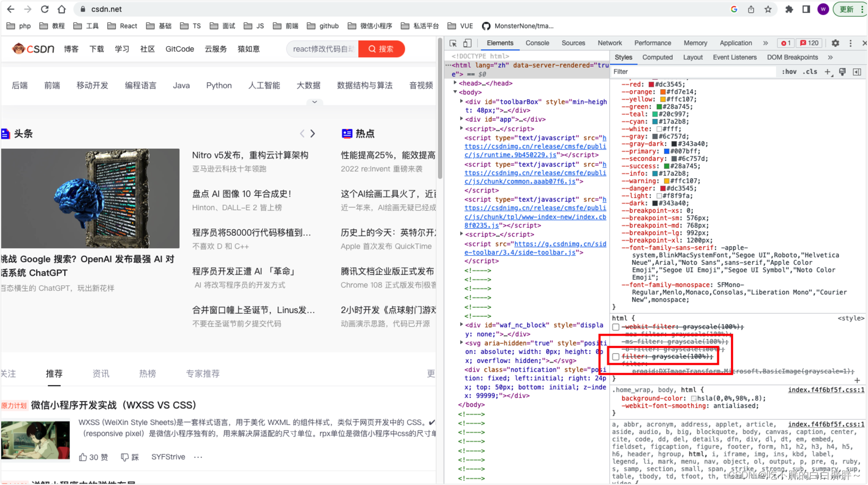Viewport: 868px width, 485px height.
Task: Expand the head element node
Action: (x=455, y=83)
